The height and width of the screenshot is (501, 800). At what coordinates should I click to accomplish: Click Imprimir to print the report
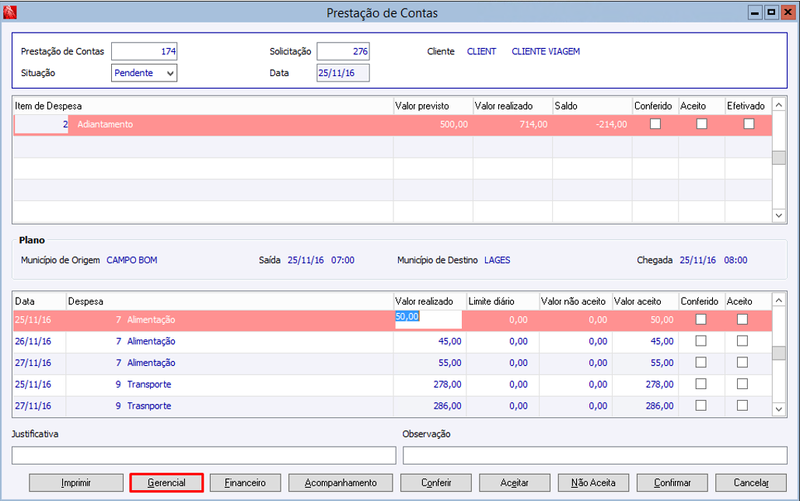click(76, 483)
